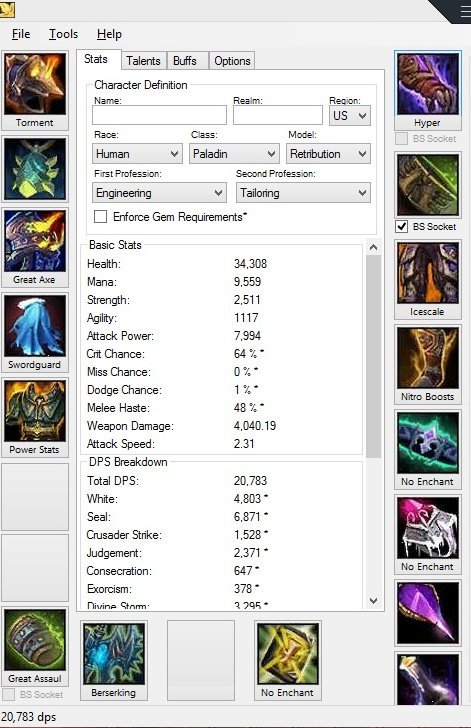Click the Judgement DPS value 2,371
This screenshot has width=471, height=728.
tap(250, 552)
